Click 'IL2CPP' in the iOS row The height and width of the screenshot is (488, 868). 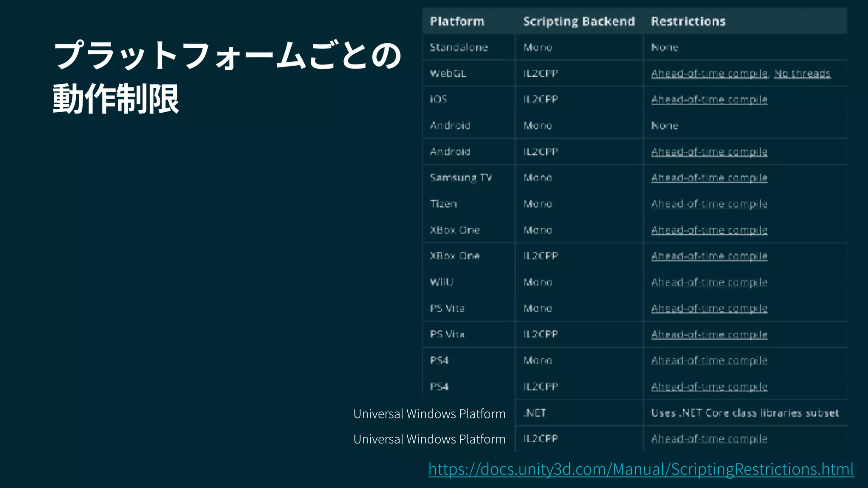click(x=541, y=100)
